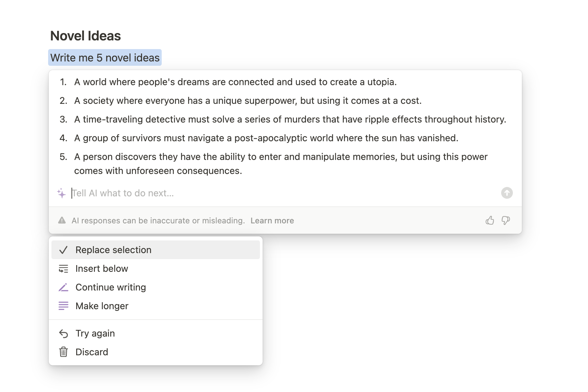Image resolution: width=588 pixels, height=392 pixels.
Task: Click the Make longer lines icon
Action: [63, 306]
